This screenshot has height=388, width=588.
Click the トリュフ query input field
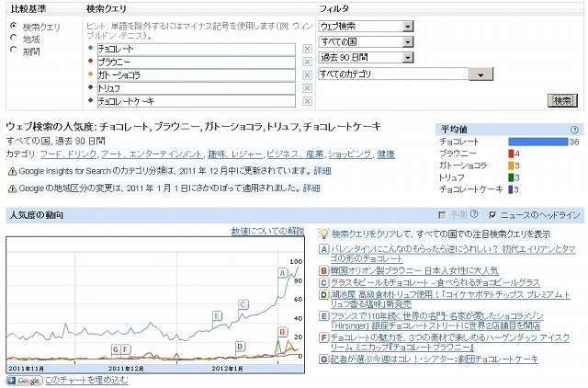[197, 88]
